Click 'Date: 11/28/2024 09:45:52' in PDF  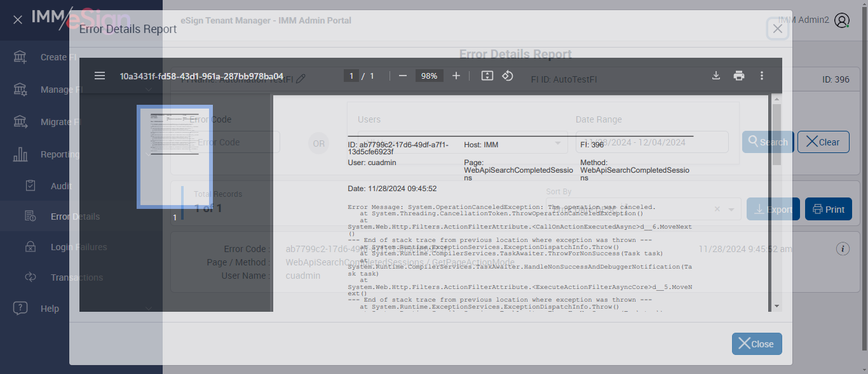392,189
